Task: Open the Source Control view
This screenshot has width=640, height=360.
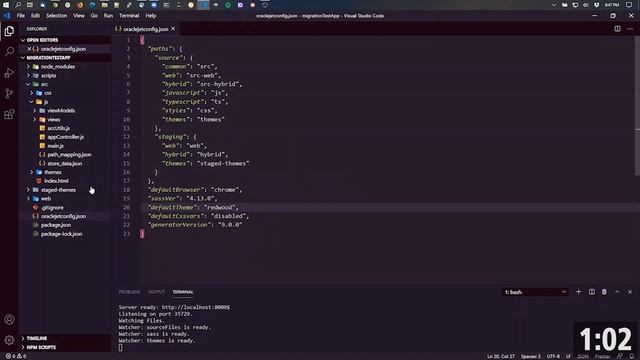Action: click(x=9, y=93)
